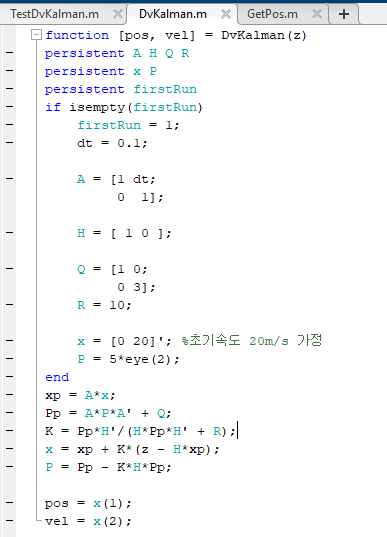
Task: Set breakpoint on the 'end' line
Action: [x=10, y=377]
